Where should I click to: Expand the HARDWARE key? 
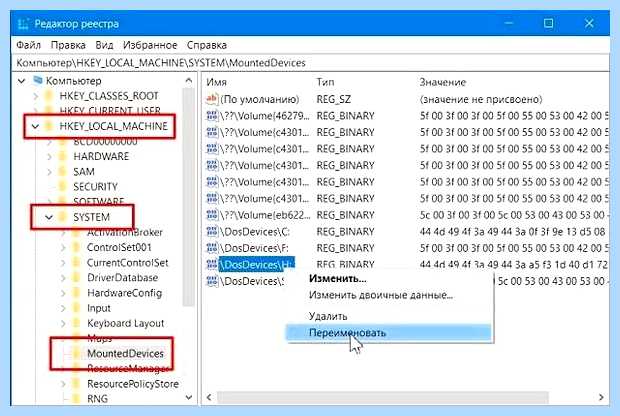click(49, 157)
